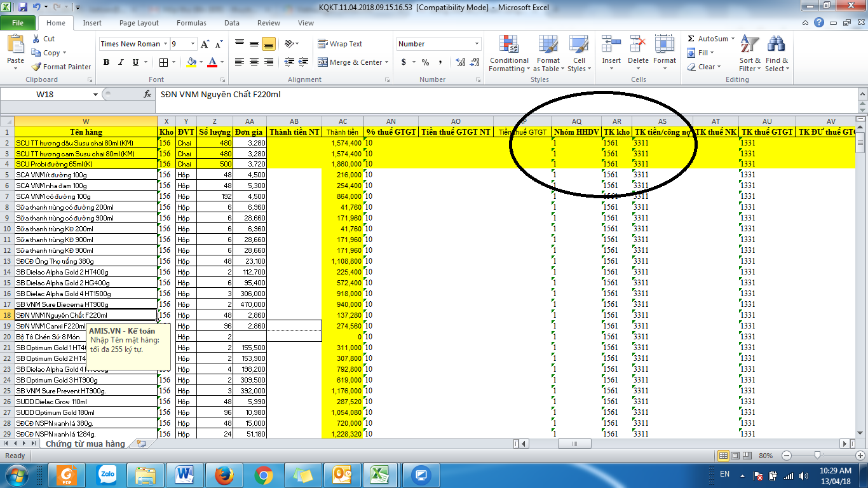Apply Percent Style format
Screen dimensions: 868x488
click(425, 62)
